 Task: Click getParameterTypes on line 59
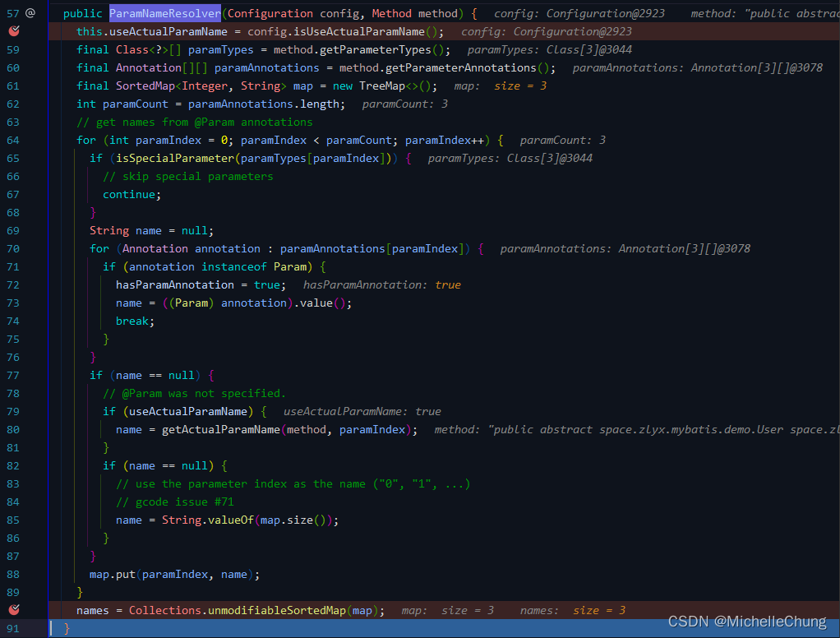[376, 50]
